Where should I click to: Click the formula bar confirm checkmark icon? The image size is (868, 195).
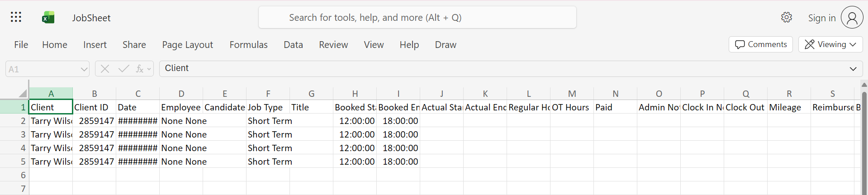(123, 69)
